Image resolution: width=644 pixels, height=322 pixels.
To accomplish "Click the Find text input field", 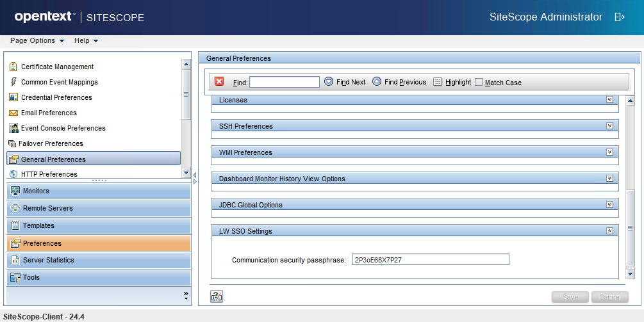I will tap(285, 82).
